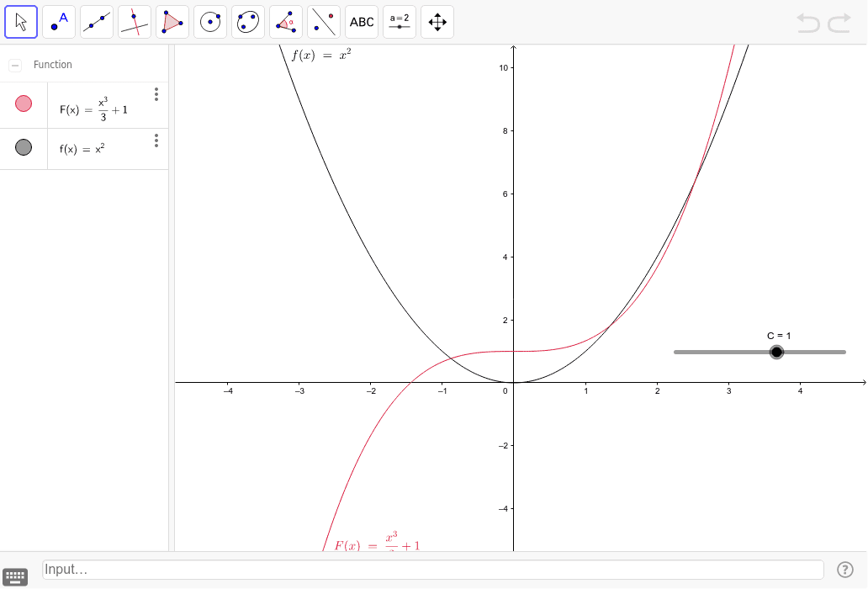Viewport: 868px width, 589px height.
Task: Click the C = 1 slider label
Action: click(779, 336)
